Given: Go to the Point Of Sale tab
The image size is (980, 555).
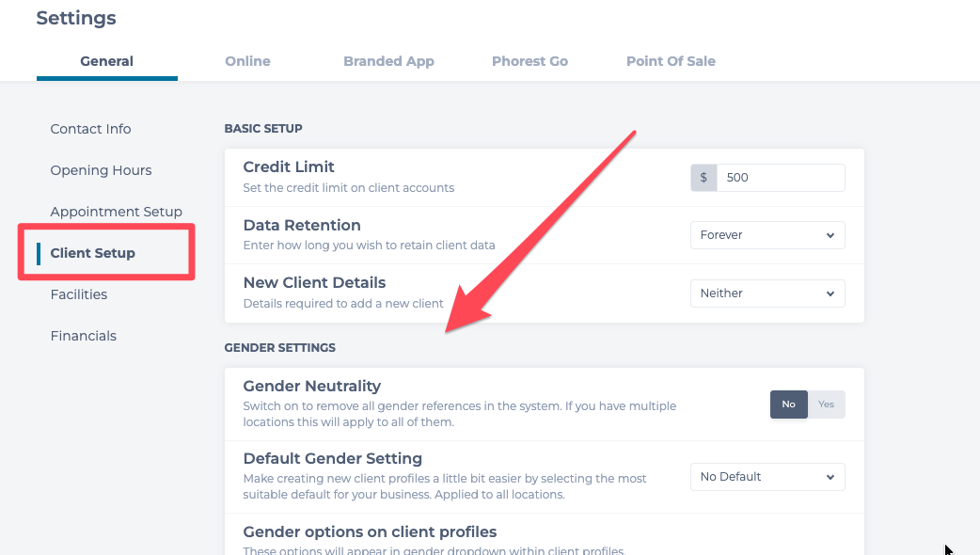Looking at the screenshot, I should 671,61.
